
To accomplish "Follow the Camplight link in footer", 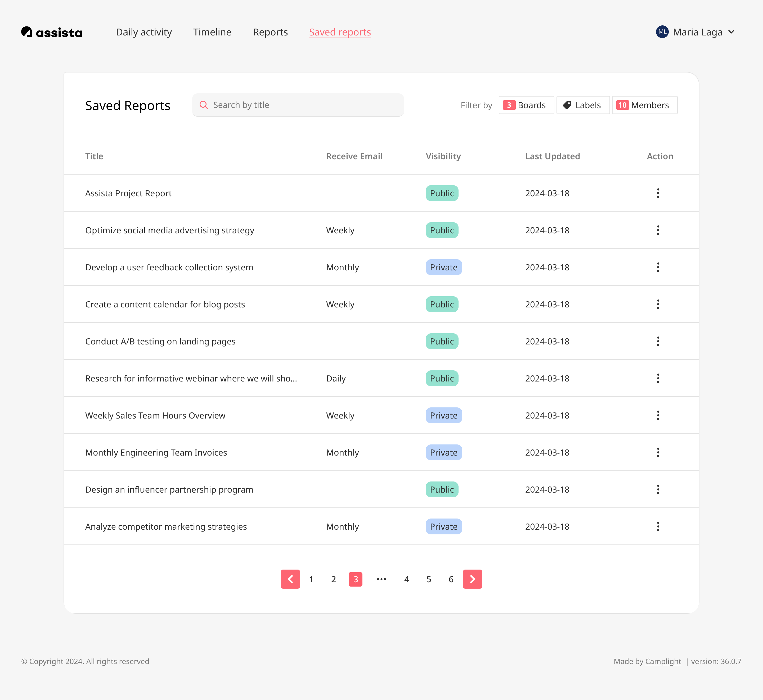I will (663, 661).
